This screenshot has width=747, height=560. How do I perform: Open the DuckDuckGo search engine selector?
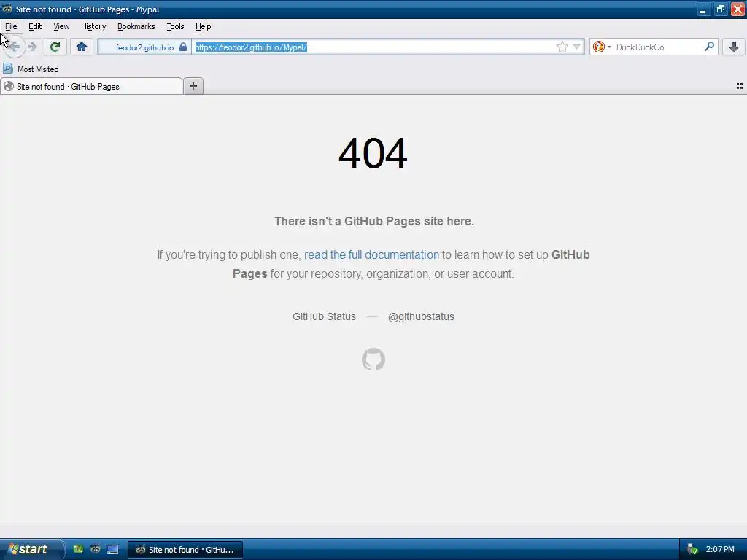pyautogui.click(x=602, y=47)
